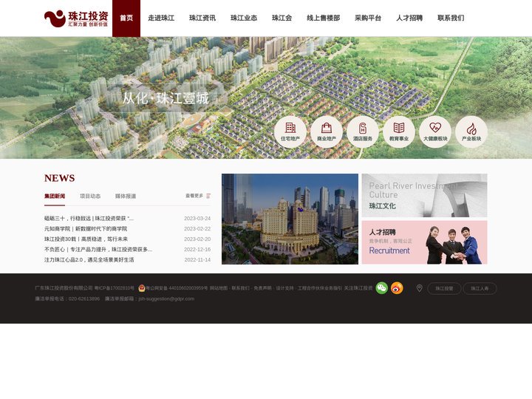The width and height of the screenshot is (532, 399).
Task: Open the 酒店服务 door hanger icon
Action: click(363, 132)
